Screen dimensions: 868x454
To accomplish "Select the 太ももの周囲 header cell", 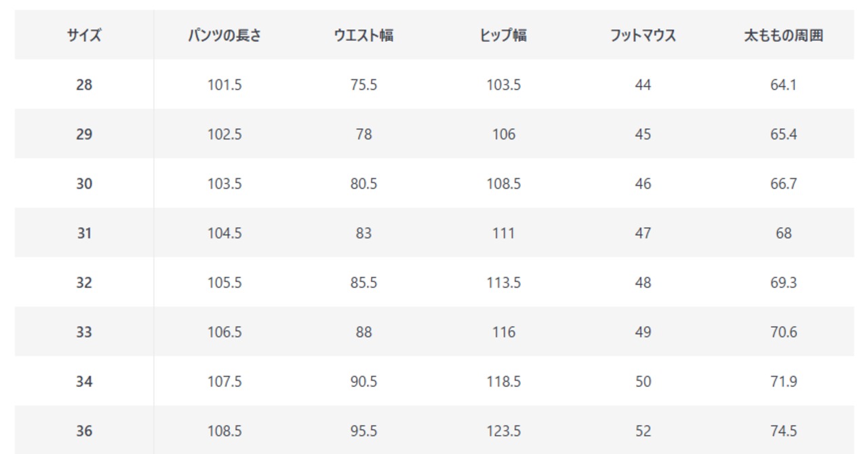I will pos(783,36).
